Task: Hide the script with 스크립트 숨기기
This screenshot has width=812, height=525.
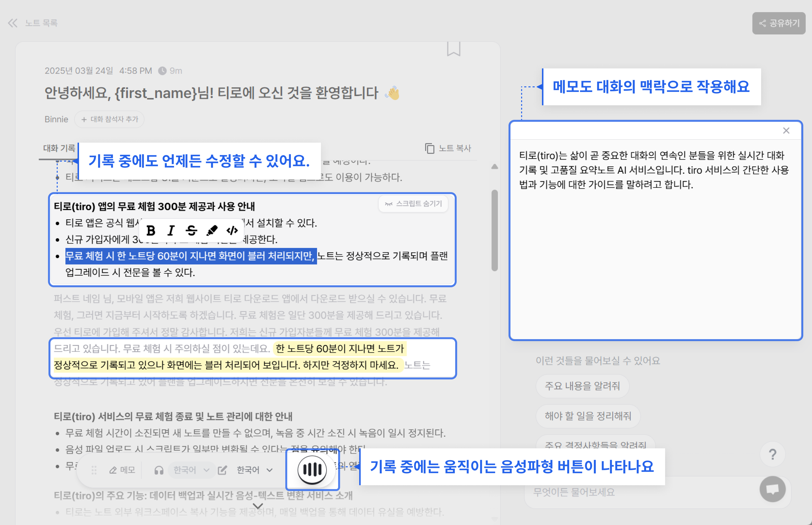Action: (413, 204)
